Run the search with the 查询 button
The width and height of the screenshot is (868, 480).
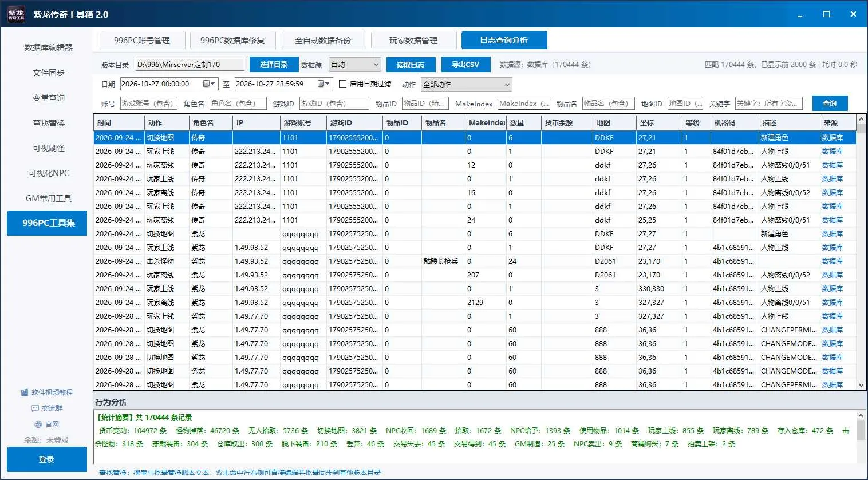pos(830,104)
